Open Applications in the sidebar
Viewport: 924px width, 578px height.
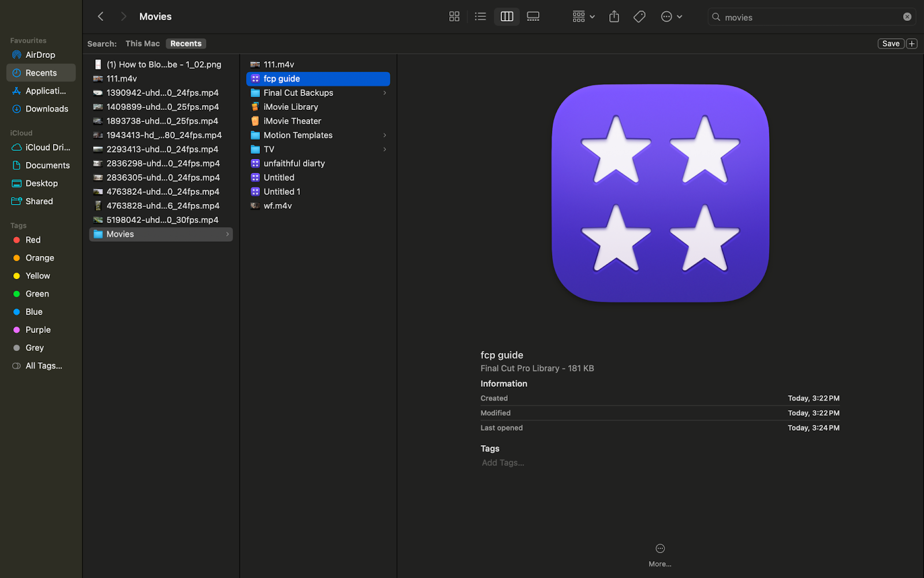point(40,91)
